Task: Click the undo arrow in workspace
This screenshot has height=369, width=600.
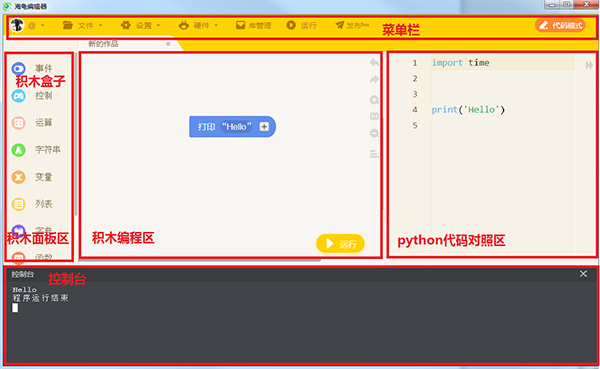Action: click(x=374, y=63)
